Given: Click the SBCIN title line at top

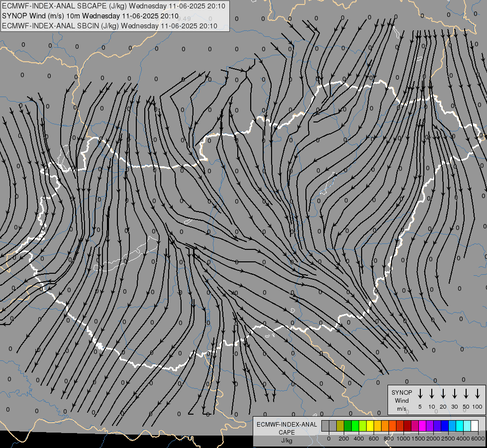Looking at the screenshot, I should pos(109,26).
